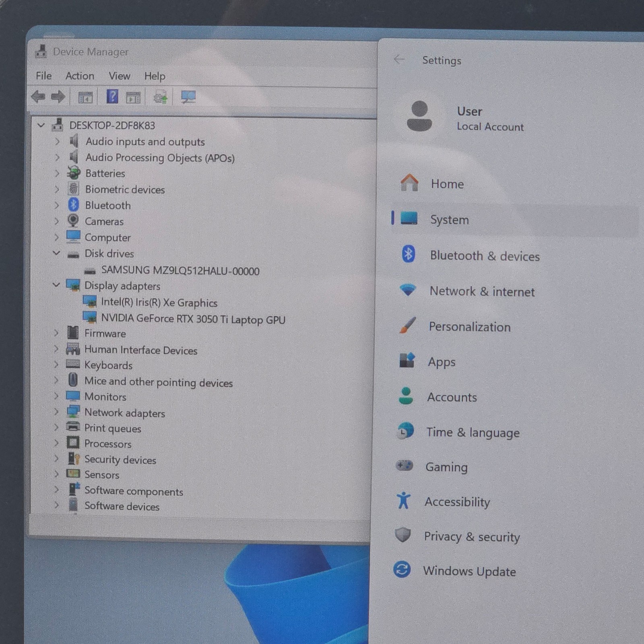Select the Software components entry
The height and width of the screenshot is (644, 644).
(134, 491)
